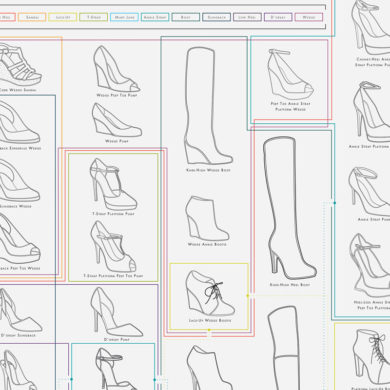The height and width of the screenshot is (390, 390).
Task: Select the Boot legend tag
Action: pos(186,17)
